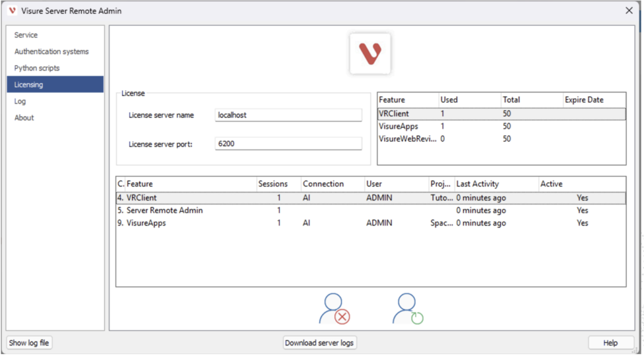Select VisureApps row in license feature table
This screenshot has width=644, height=356.
pos(501,126)
